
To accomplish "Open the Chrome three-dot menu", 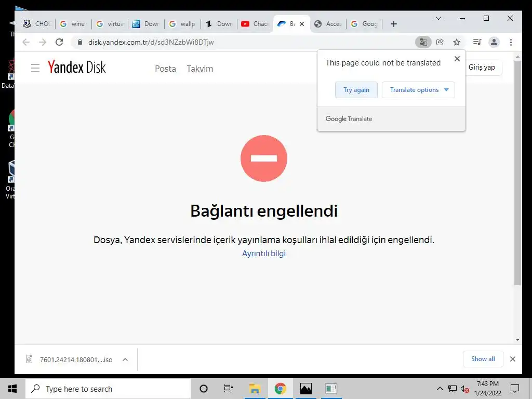I will coord(511,42).
